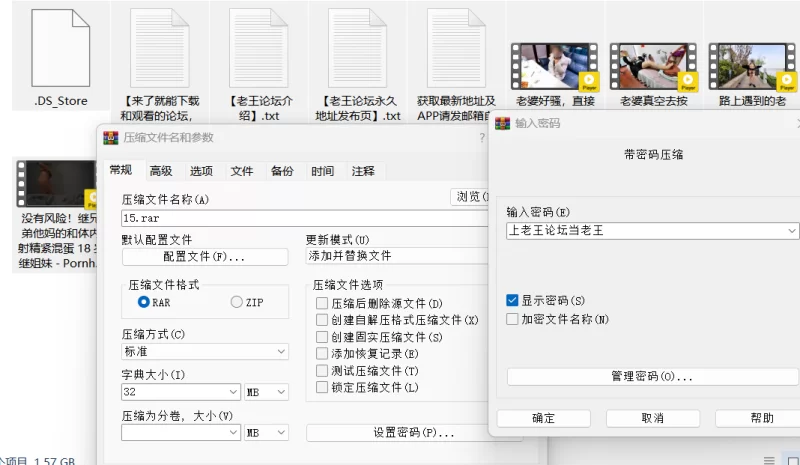Switch to the 文件 tab
Viewport: 800px width, 465px height.
point(242,171)
